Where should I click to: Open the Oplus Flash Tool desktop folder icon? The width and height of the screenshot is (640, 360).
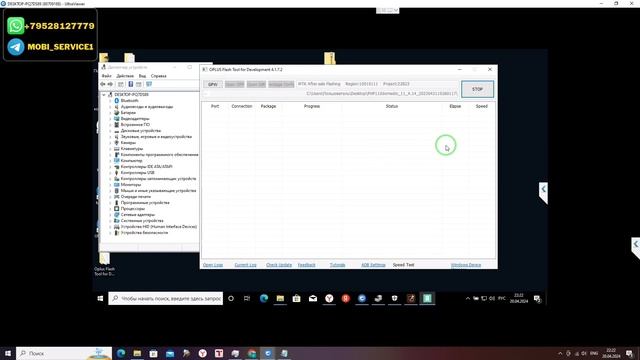coord(104,259)
